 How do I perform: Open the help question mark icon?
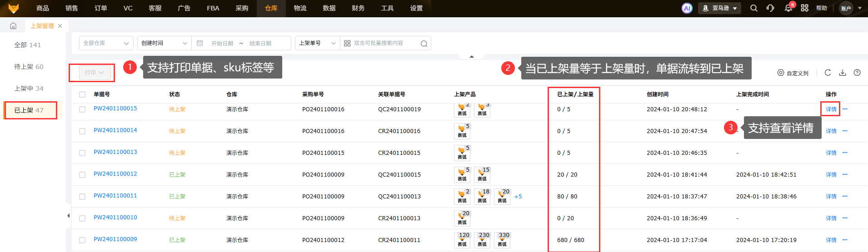click(857, 73)
